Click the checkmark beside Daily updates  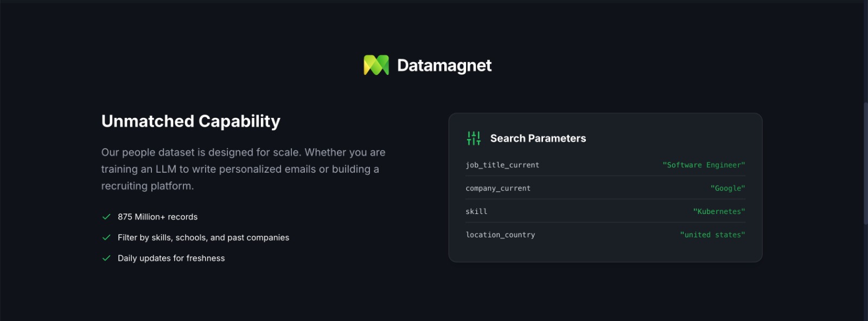[x=106, y=258]
